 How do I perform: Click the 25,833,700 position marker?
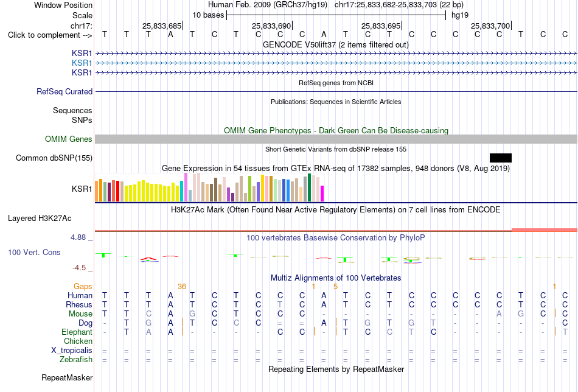point(490,26)
